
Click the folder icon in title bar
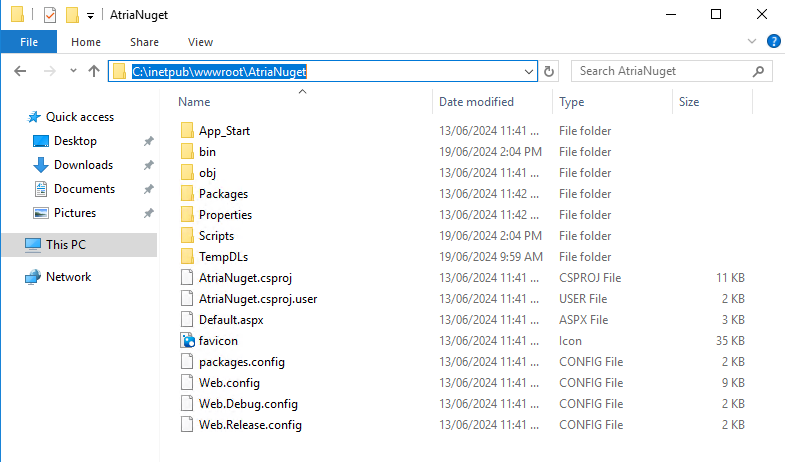(18, 15)
